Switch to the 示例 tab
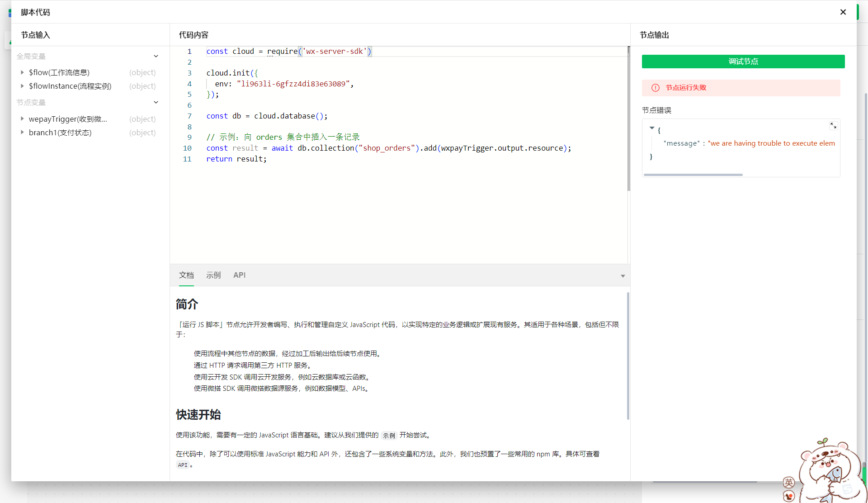This screenshot has width=868, height=503. pos(213,275)
